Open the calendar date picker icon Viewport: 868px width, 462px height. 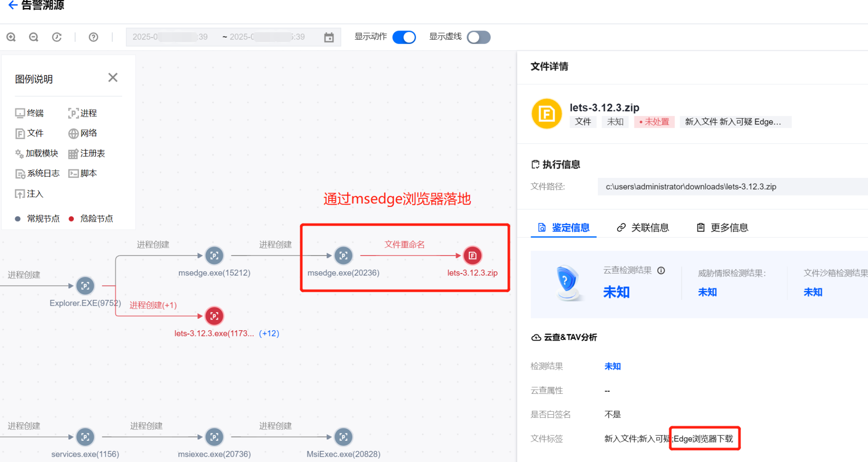[329, 37]
